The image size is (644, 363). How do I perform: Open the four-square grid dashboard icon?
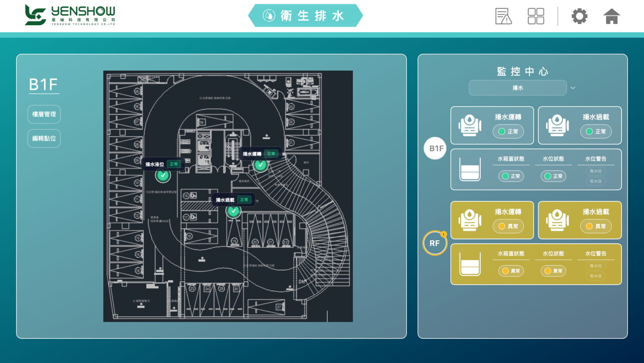click(536, 16)
